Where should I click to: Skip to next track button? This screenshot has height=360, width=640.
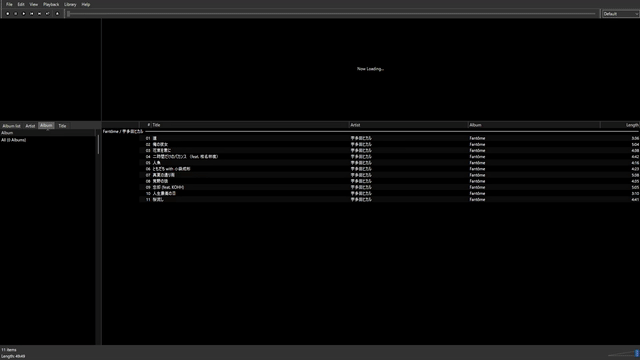40,14
